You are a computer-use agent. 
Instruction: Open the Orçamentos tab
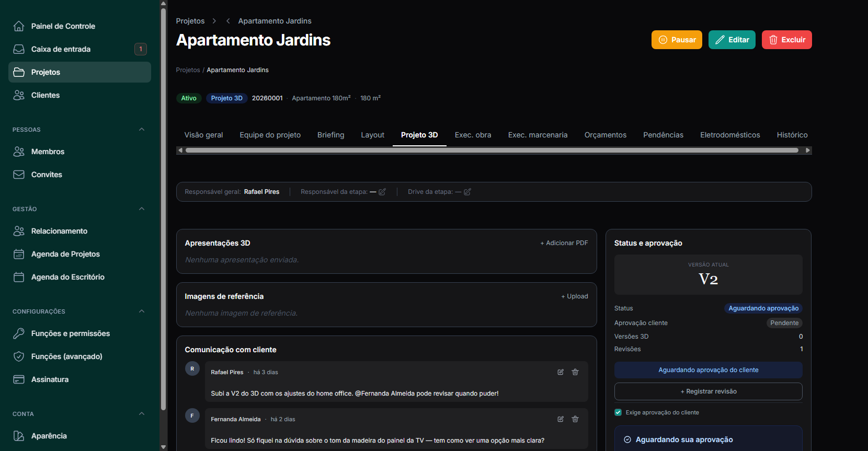pyautogui.click(x=605, y=135)
